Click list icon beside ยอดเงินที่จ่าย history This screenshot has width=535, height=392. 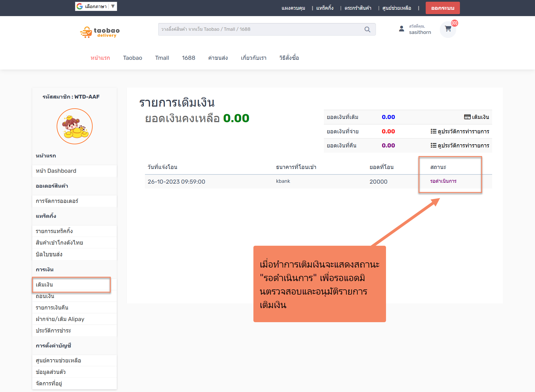click(x=433, y=131)
